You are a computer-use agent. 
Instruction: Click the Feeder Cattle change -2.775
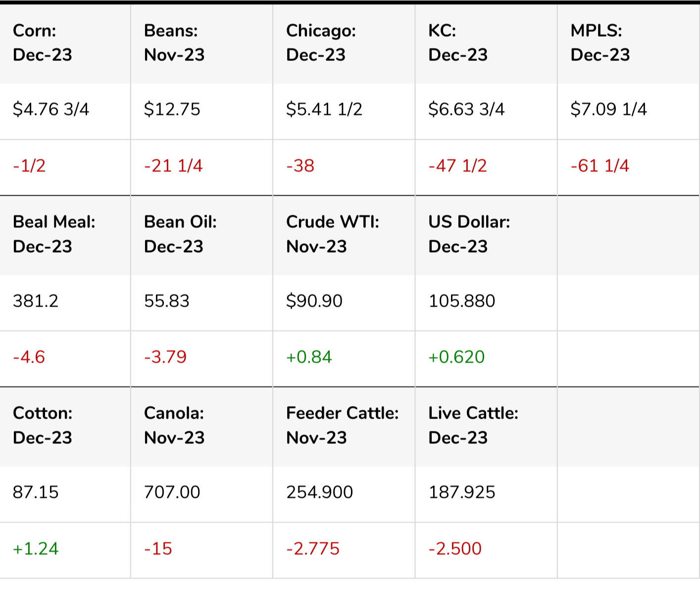point(313,549)
